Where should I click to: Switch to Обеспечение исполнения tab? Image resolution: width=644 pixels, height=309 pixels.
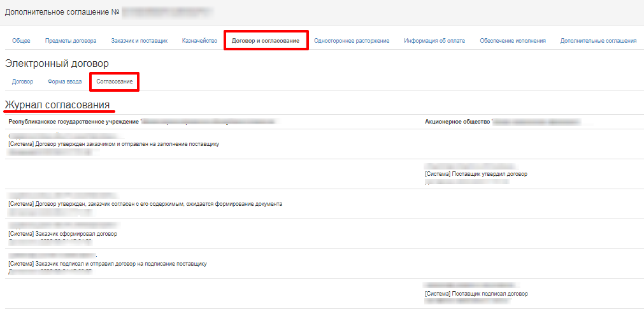tap(513, 41)
